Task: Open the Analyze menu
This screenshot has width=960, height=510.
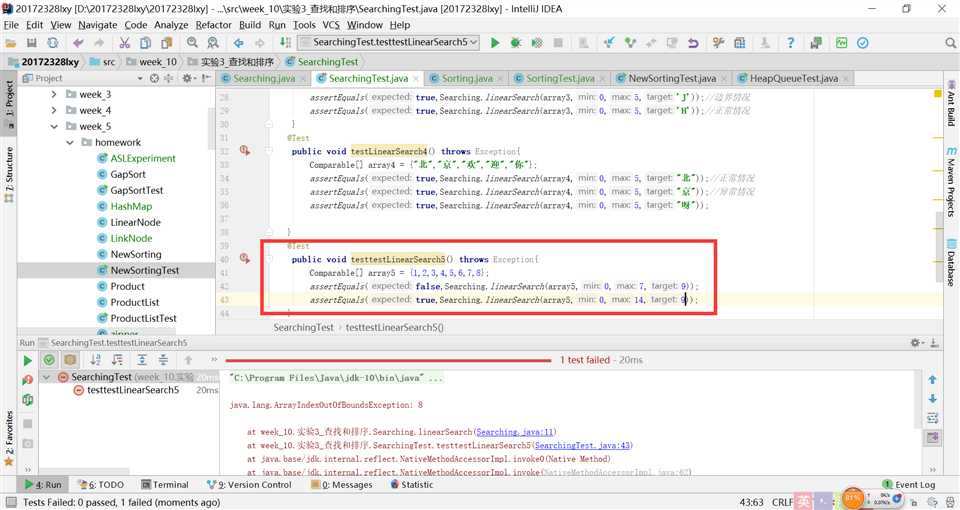Action: pyautogui.click(x=171, y=25)
